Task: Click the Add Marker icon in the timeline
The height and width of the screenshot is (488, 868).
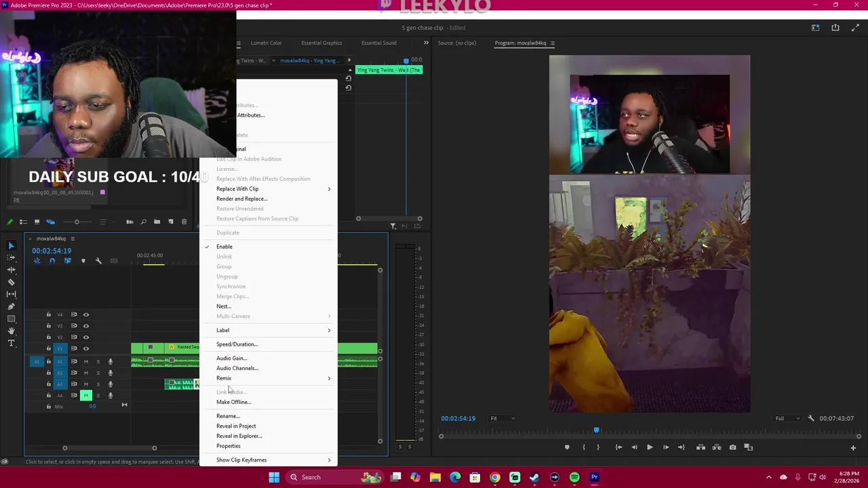Action: point(83,261)
